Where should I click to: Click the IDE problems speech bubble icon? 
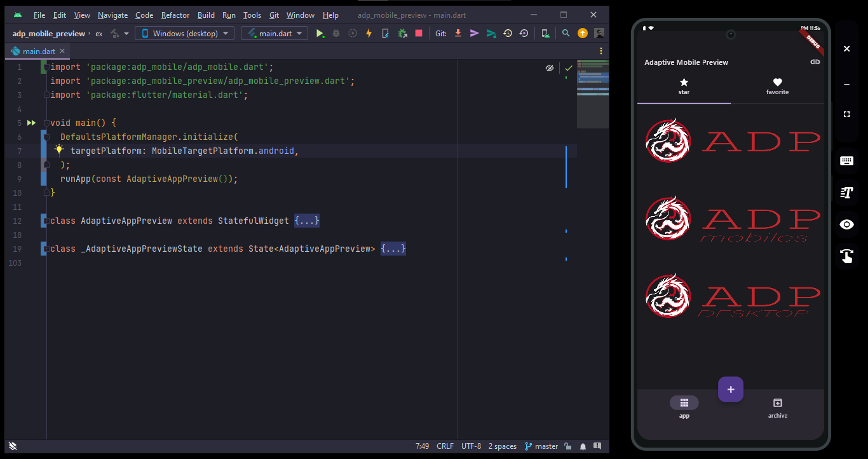tap(599, 446)
